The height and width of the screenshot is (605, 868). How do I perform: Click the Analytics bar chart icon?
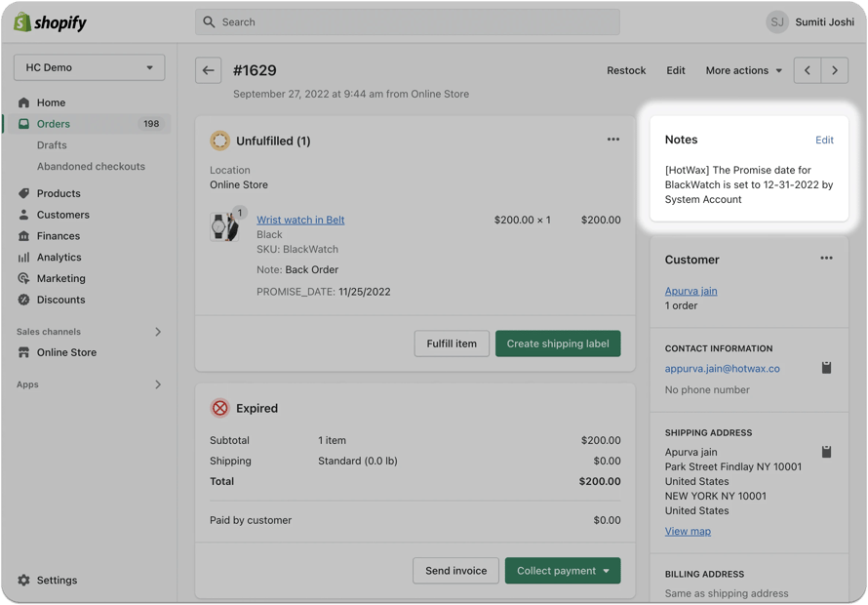tap(23, 257)
